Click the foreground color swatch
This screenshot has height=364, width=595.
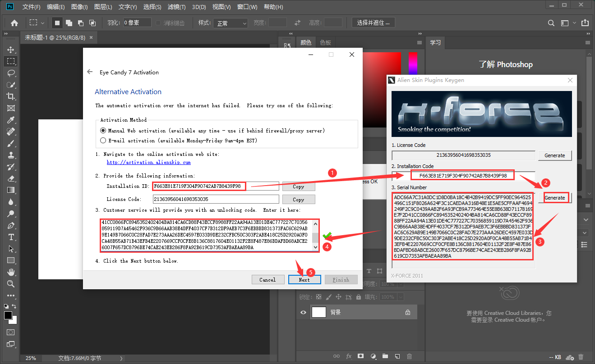click(8, 315)
